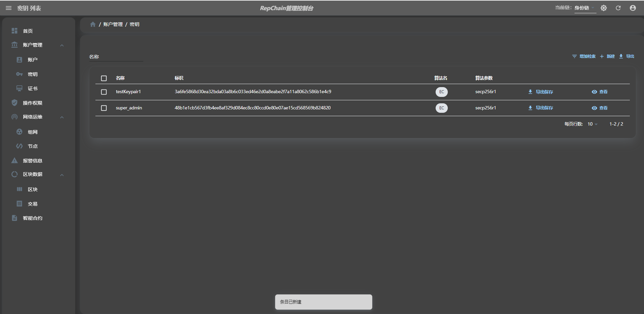Image resolution: width=644 pixels, height=314 pixels.
Task: Collapse the 区块数据 section chevron
Action: click(62, 175)
